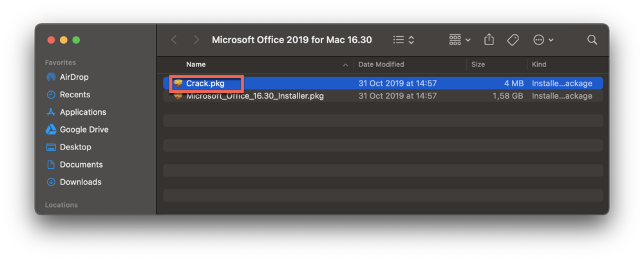Sort files by Size column header
Screen dimensions: 644x261
tap(478, 64)
